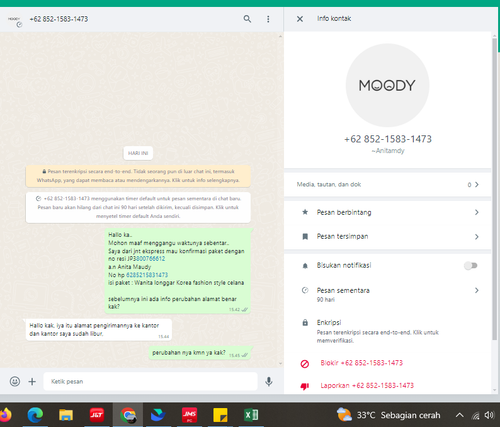This screenshot has width=500, height=427.
Task: Click the bell icon beside Bisukan notifikasi
Action: (x=305, y=266)
